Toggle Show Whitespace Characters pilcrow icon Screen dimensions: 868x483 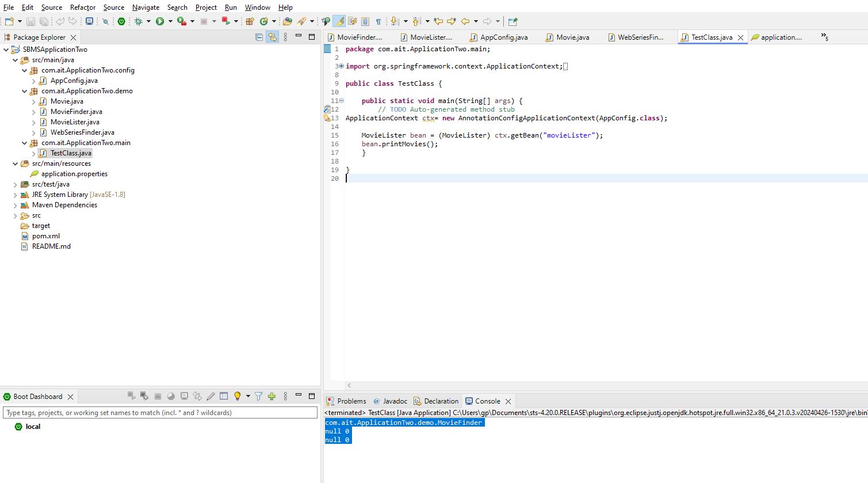click(378, 21)
